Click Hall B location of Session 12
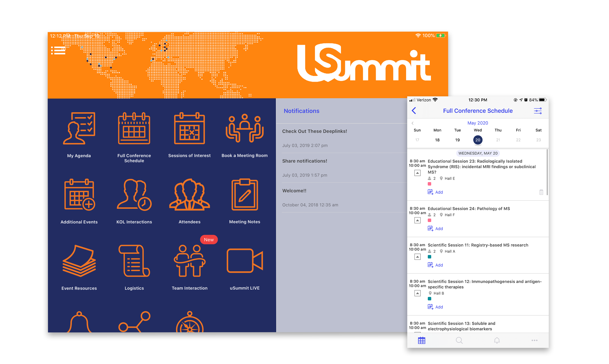 pyautogui.click(x=436, y=293)
